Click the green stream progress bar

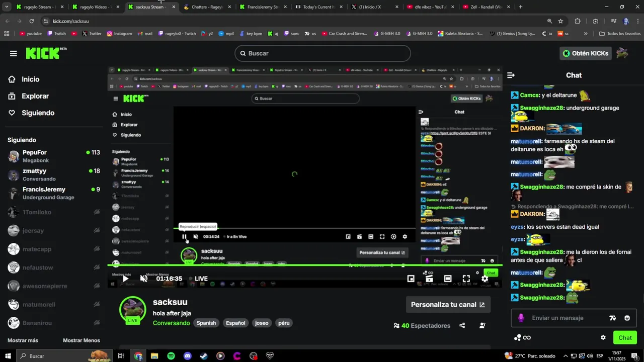tap(304, 265)
